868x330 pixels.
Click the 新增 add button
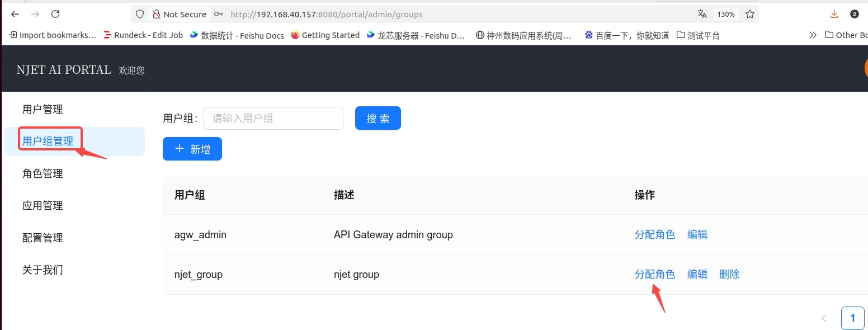coord(192,149)
